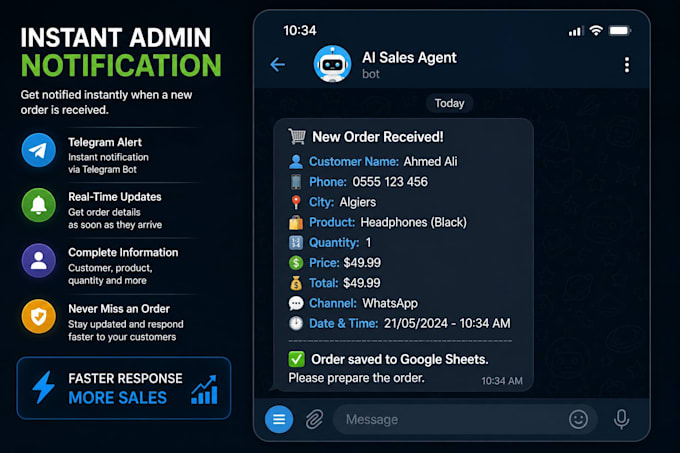The height and width of the screenshot is (453, 680).
Task: Click the Real-Time Updates feature title
Action: pos(114,197)
